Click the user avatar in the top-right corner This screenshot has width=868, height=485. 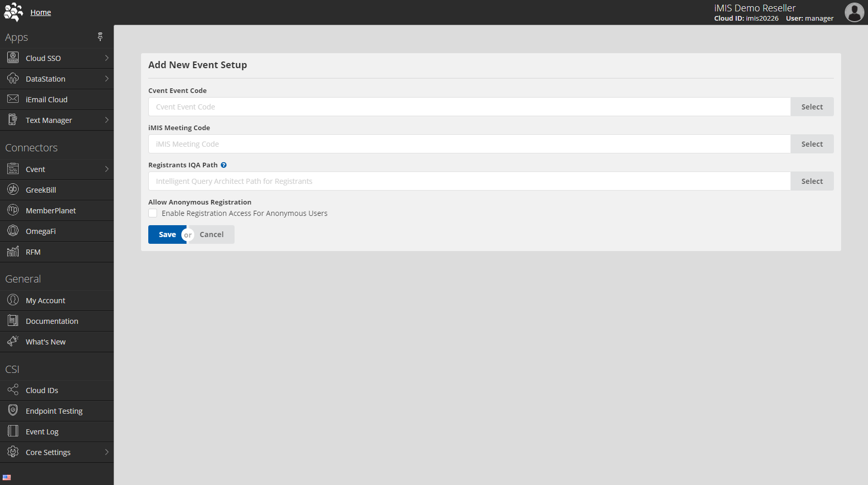(x=853, y=12)
